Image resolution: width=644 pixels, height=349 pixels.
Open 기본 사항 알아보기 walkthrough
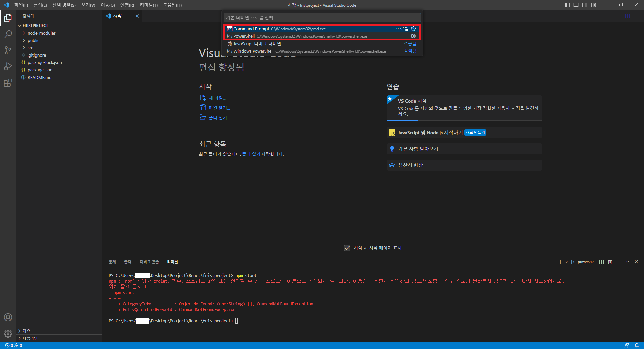pos(465,149)
